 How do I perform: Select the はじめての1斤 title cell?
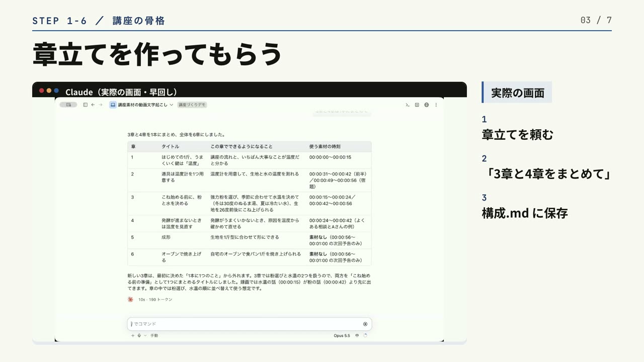[183, 160]
